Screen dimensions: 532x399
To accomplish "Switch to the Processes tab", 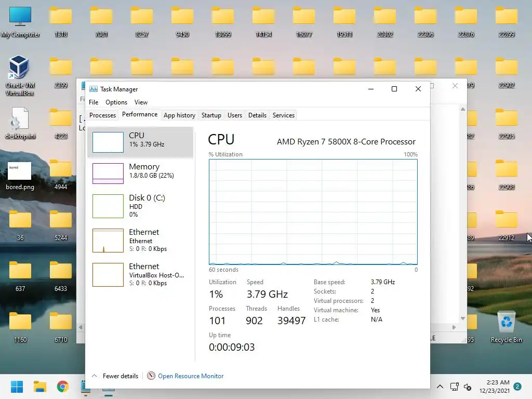I will (x=102, y=115).
